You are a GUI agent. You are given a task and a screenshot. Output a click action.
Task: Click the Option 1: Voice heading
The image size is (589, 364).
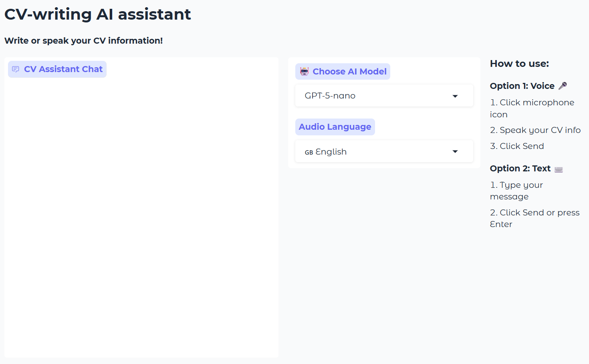point(522,85)
